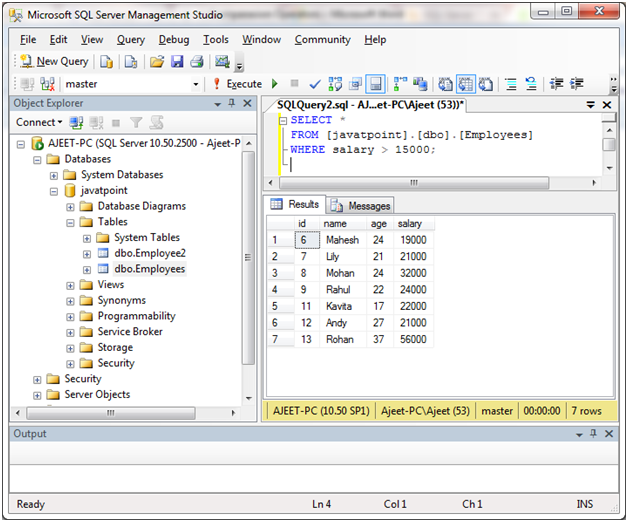
Task: Open the View menu
Action: click(92, 40)
